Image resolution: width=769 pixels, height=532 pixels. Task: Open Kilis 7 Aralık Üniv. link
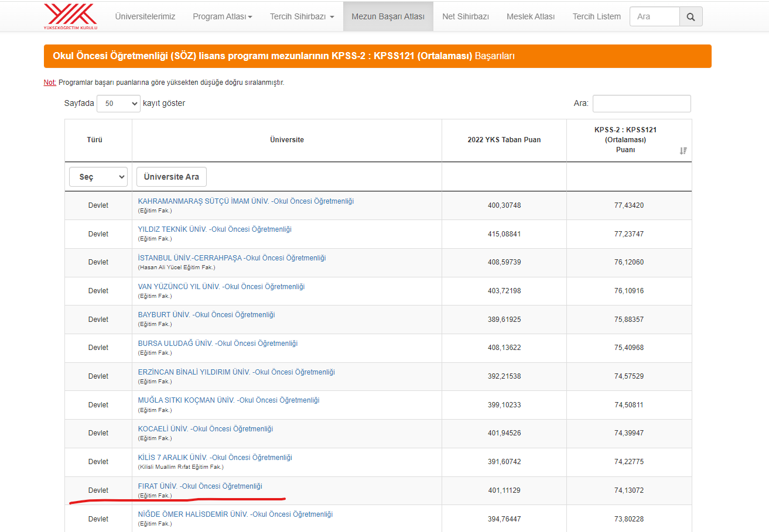click(216, 458)
